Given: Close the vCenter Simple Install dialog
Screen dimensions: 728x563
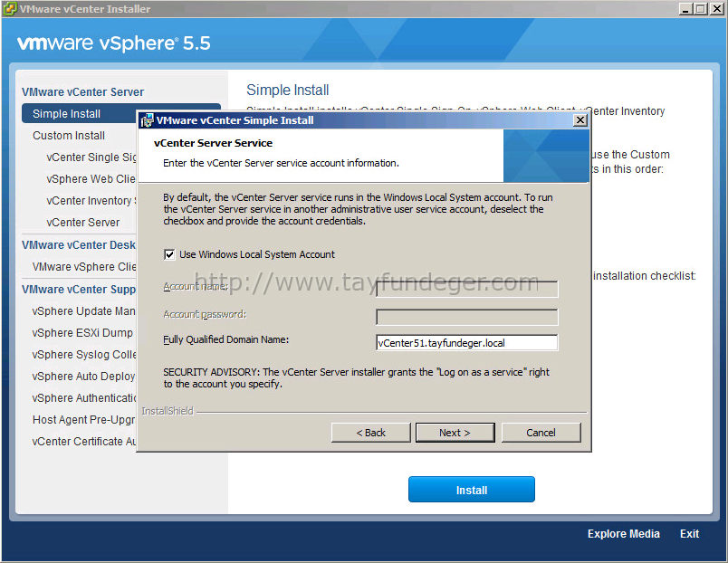Looking at the screenshot, I should [x=580, y=120].
